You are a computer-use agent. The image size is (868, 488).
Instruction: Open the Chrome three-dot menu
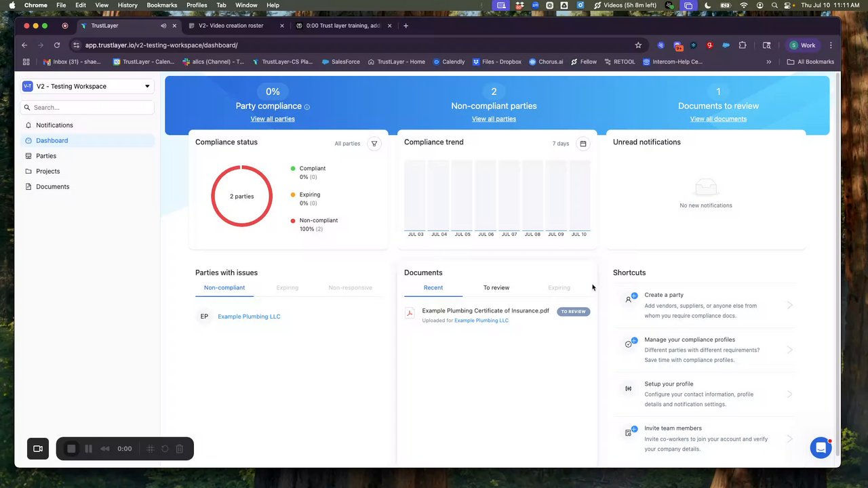coord(831,45)
